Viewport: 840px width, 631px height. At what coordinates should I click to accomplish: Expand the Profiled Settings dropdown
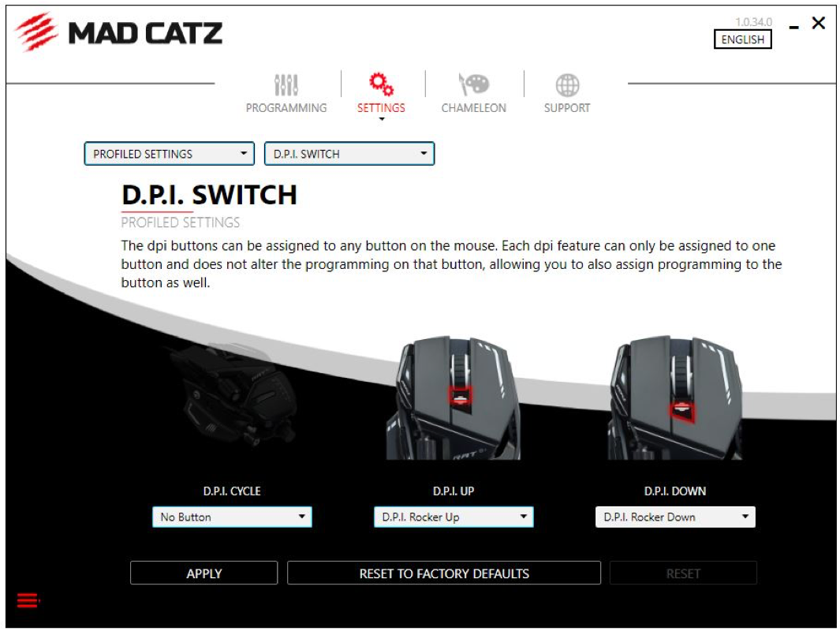tap(170, 154)
